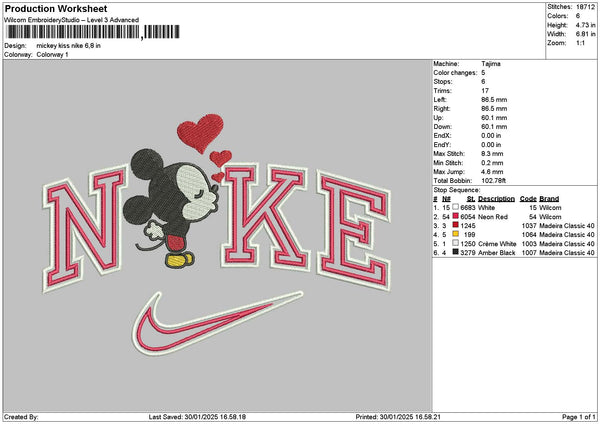The width and height of the screenshot is (600, 424).
Task: Click the 'Amber Black' description text
Action: (x=497, y=253)
